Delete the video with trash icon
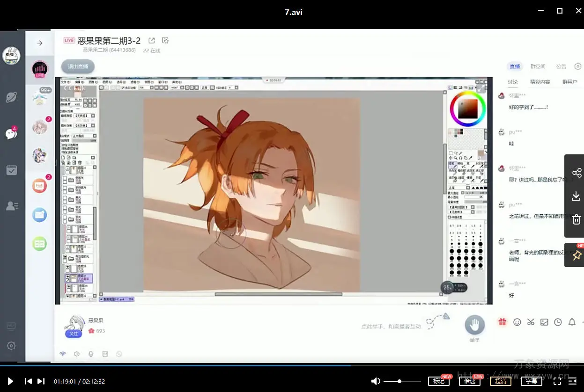Screen dimensions: 584x392 [577, 219]
